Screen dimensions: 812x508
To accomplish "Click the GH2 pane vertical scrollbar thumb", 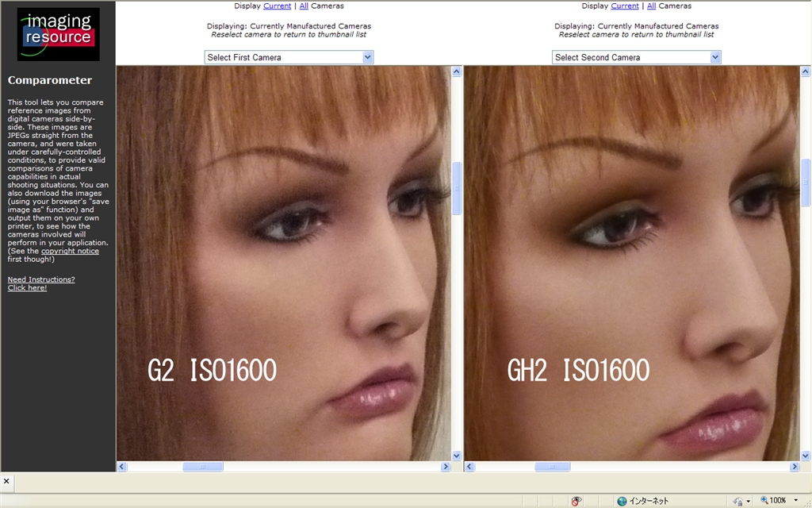I will (806, 183).
